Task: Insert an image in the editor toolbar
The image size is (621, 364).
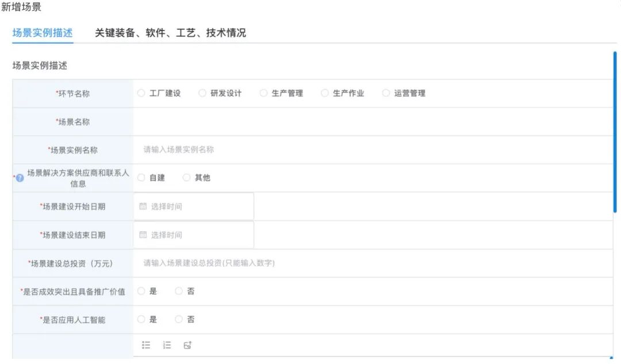Action: [x=187, y=346]
